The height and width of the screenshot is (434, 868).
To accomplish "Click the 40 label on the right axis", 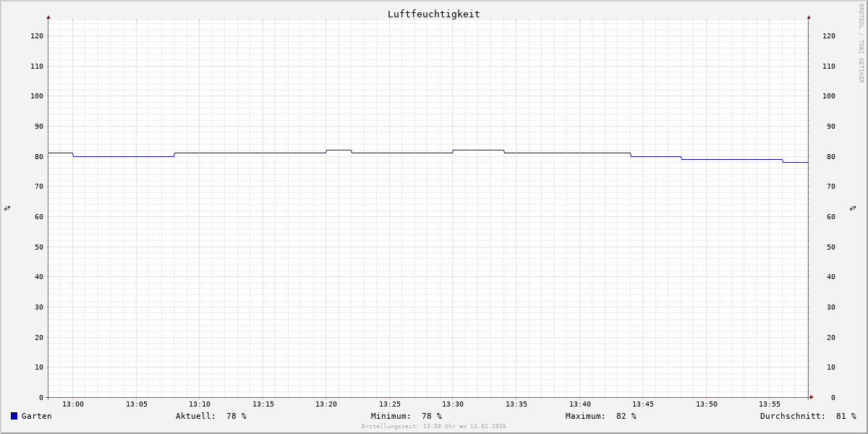I will [x=831, y=276].
